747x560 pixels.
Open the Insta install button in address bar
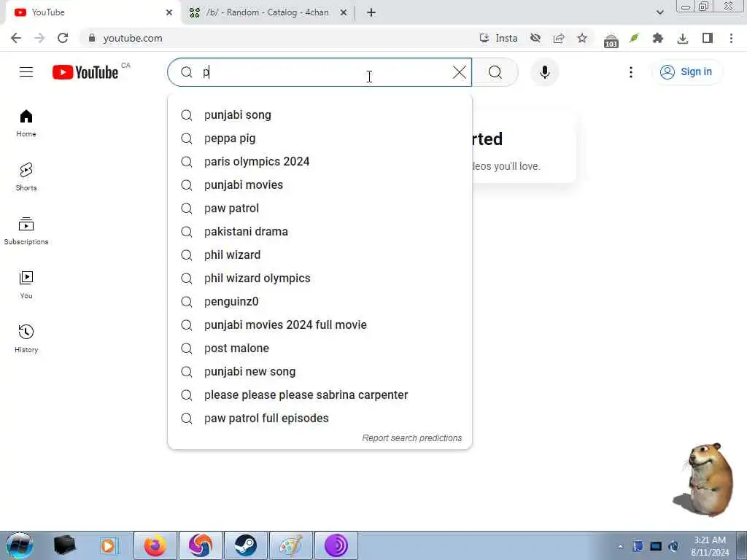[x=498, y=38]
